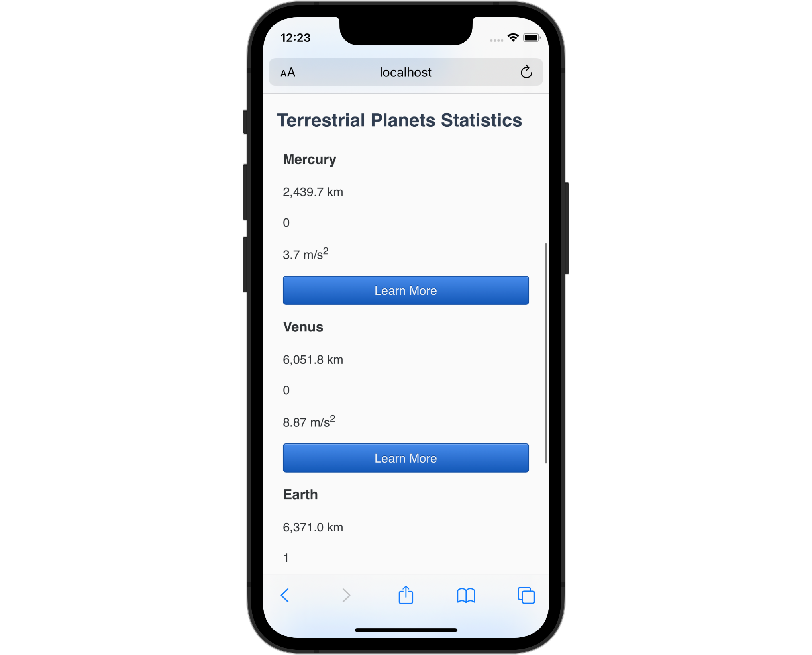Screen dimensions: 812x655
Task: Click Learn More button for Venus
Action: (406, 458)
